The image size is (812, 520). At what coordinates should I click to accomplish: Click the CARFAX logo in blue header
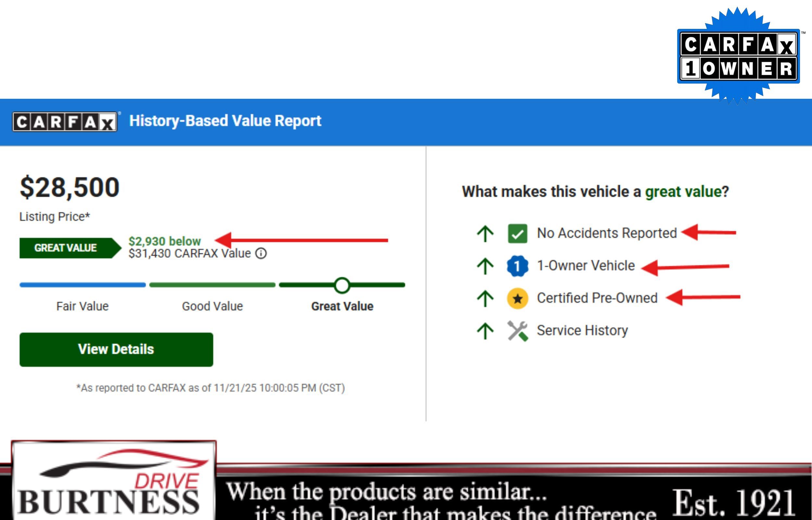(65, 122)
